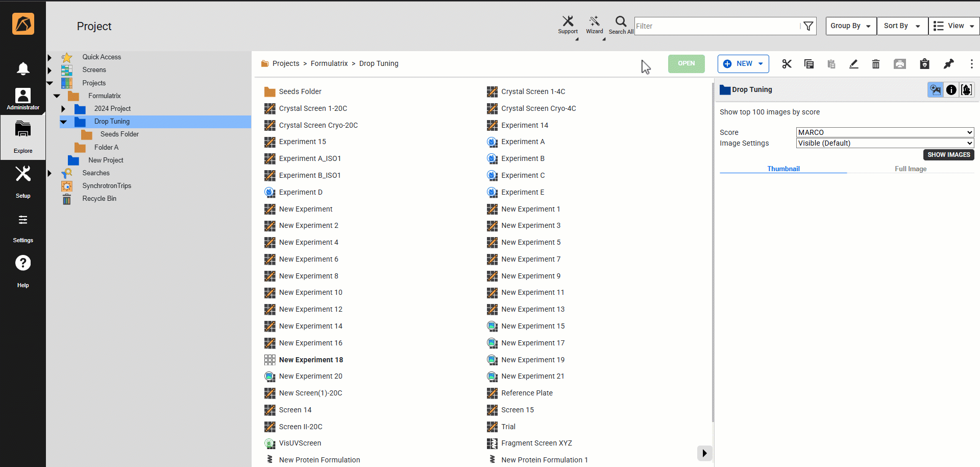
Task: Click the Copy icon in toolbar
Action: coord(809,64)
